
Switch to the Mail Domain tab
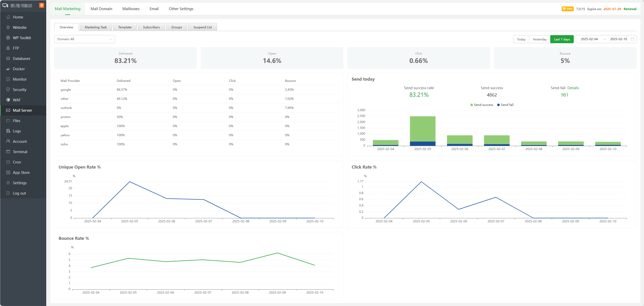click(x=101, y=9)
